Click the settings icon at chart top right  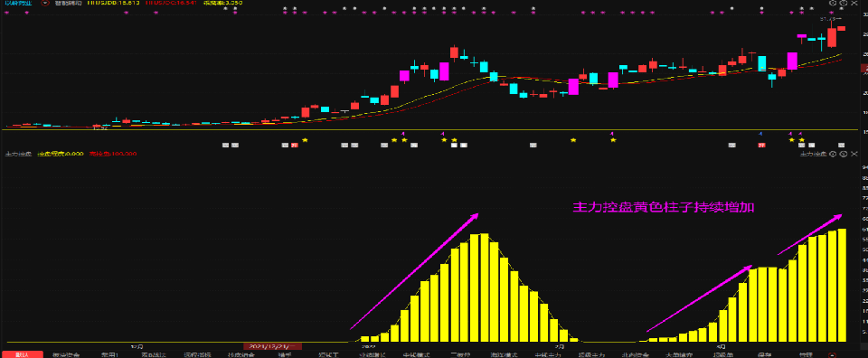tap(833, 4)
